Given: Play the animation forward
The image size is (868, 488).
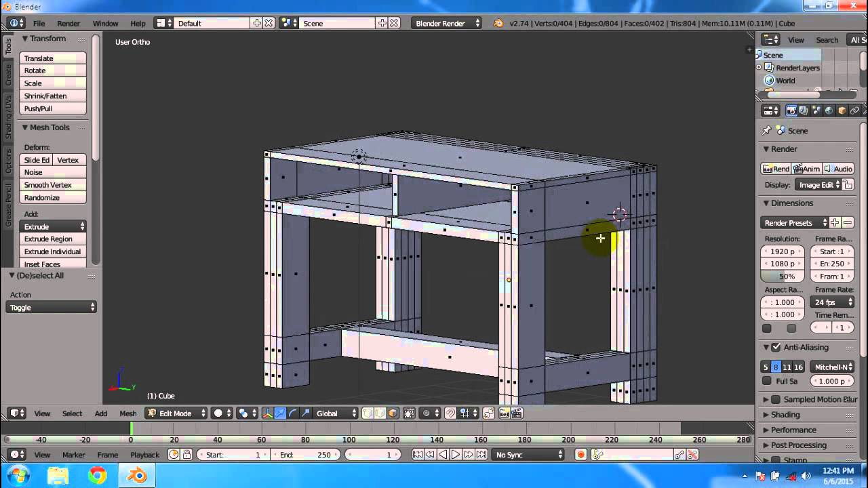Looking at the screenshot, I should point(456,455).
